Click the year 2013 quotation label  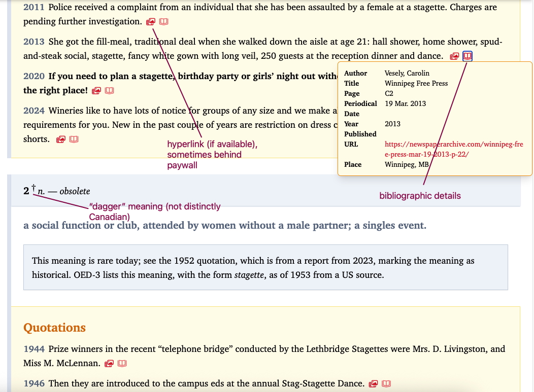tap(34, 42)
